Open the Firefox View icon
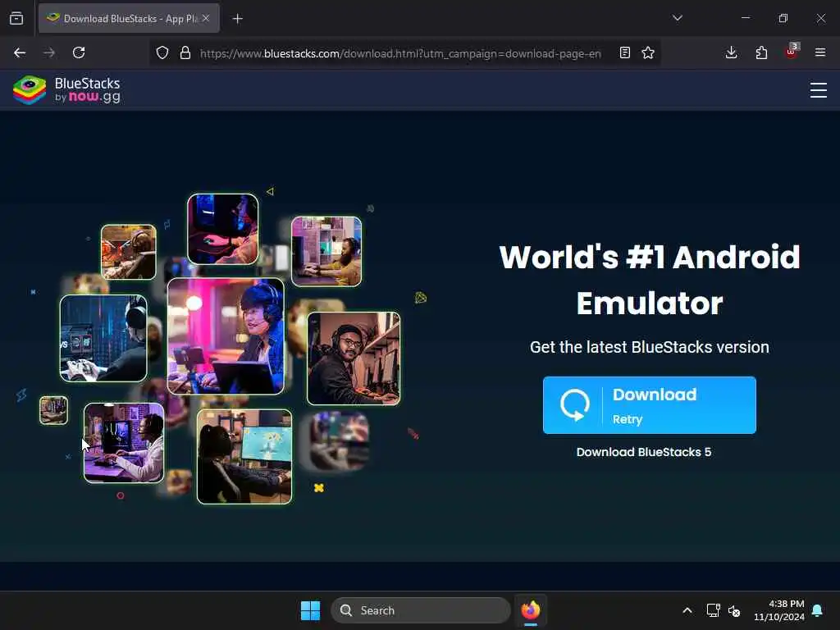Screen dimensions: 840x630 16,19
